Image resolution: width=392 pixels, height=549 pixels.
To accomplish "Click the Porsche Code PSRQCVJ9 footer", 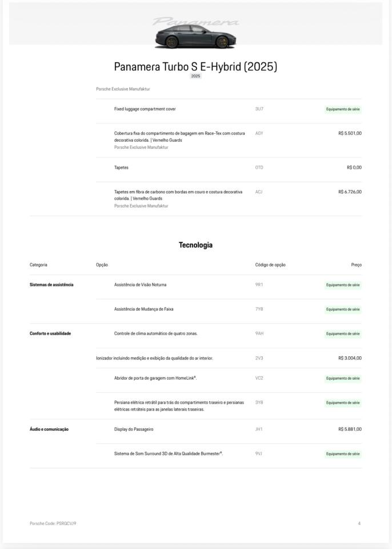I will point(53,523).
